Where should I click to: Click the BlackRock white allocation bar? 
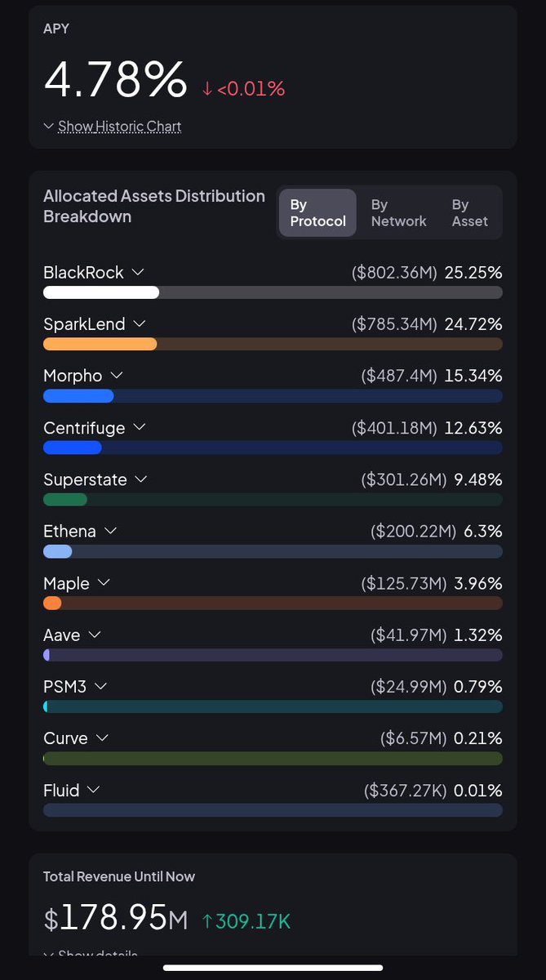tap(101, 292)
